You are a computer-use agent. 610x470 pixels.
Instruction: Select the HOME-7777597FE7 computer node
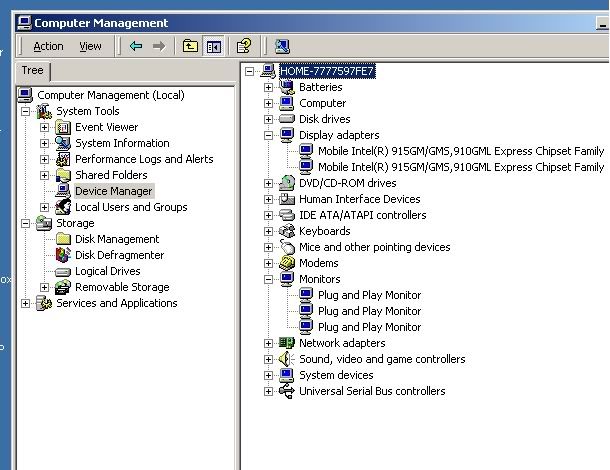tap(327, 71)
